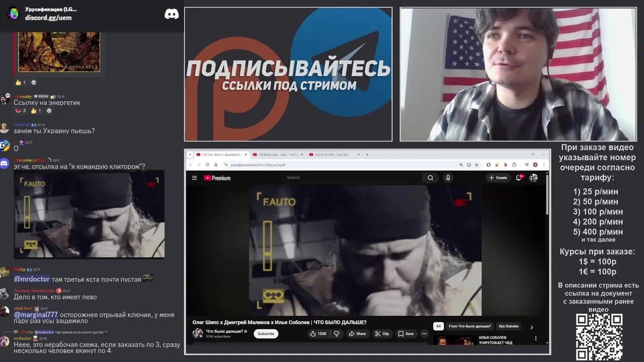Open the ИЛЬЯ СОБОЛЕВ УНИЧТОЖАЕТ ЧБД thumbnail
This screenshot has height=362, width=644.
455,340
